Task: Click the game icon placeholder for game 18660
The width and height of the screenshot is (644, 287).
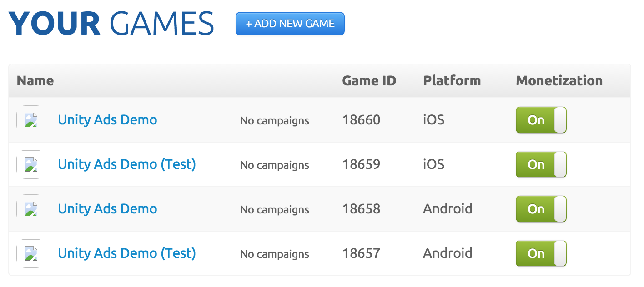Action: click(x=31, y=120)
